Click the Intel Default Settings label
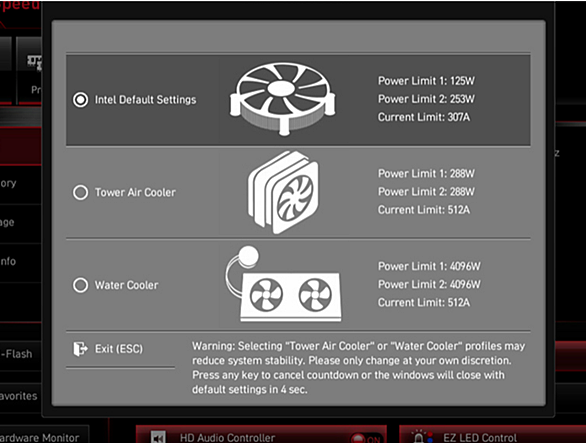 tap(145, 100)
